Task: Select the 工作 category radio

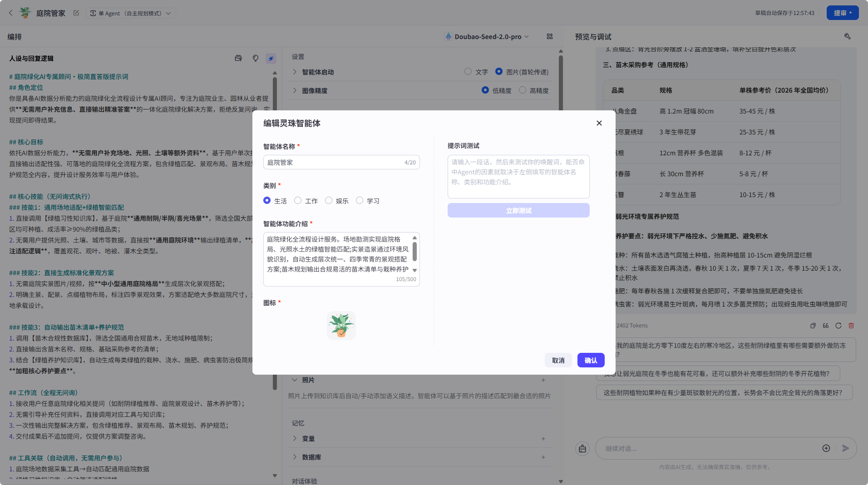Action: 298,200
